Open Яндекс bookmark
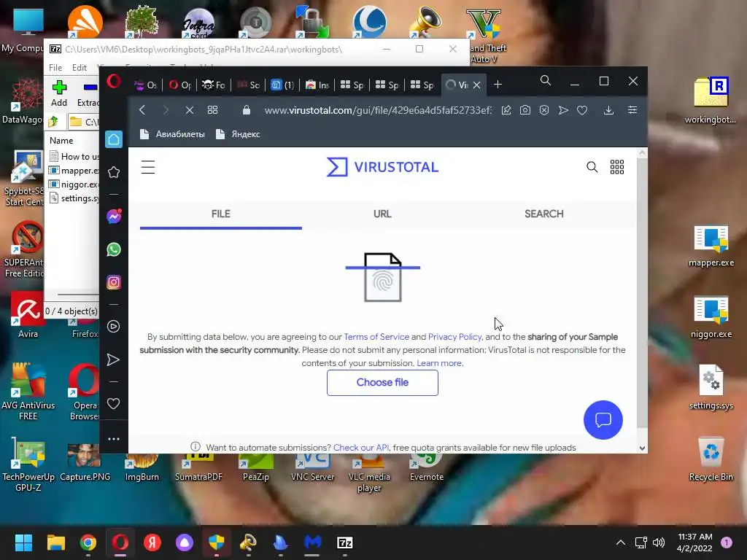The width and height of the screenshot is (747, 560). [238, 134]
